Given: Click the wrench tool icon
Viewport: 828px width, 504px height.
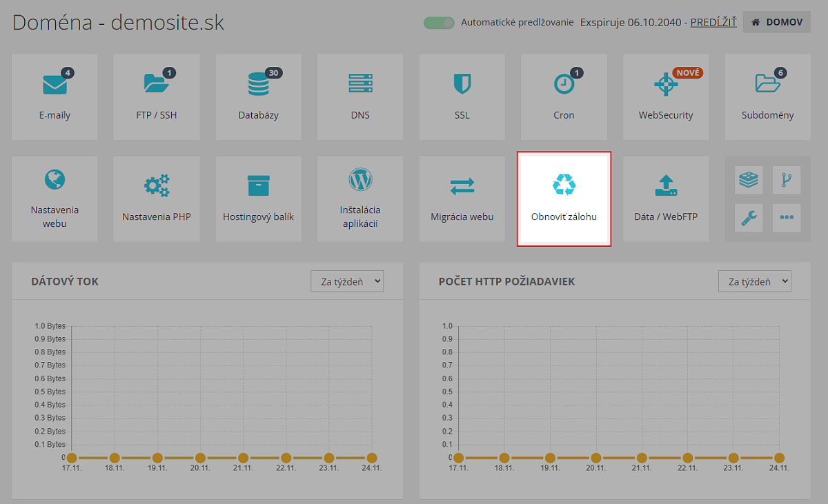Looking at the screenshot, I should click(749, 218).
